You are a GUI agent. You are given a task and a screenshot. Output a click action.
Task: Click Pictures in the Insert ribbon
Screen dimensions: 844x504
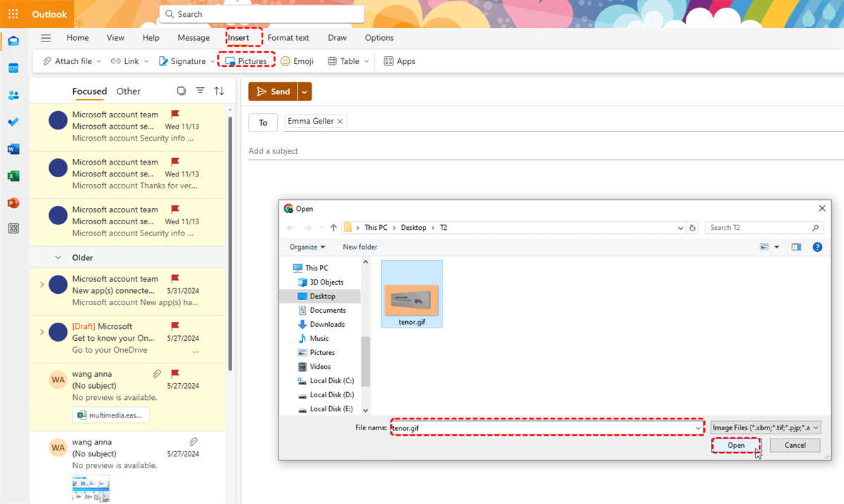click(246, 61)
